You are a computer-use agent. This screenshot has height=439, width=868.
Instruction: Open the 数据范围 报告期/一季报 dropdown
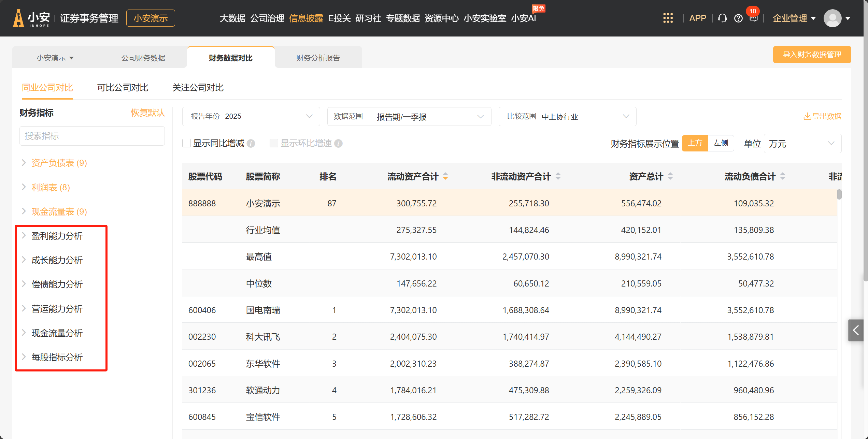(x=409, y=117)
